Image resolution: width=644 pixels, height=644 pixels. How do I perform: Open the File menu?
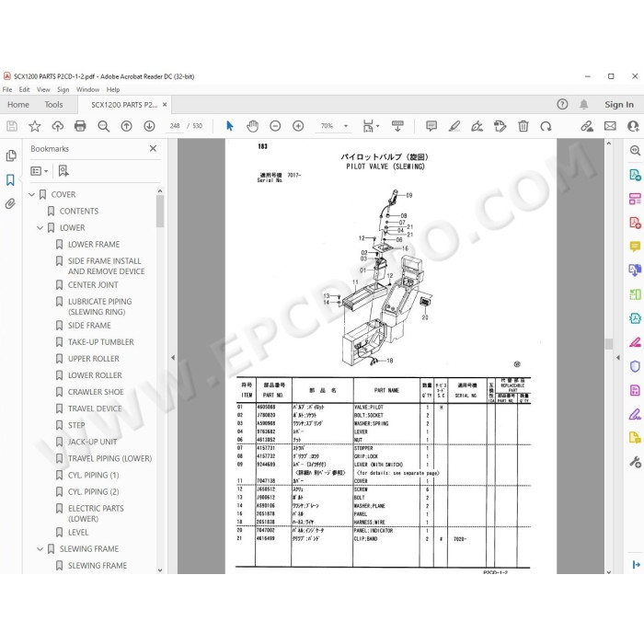point(7,89)
